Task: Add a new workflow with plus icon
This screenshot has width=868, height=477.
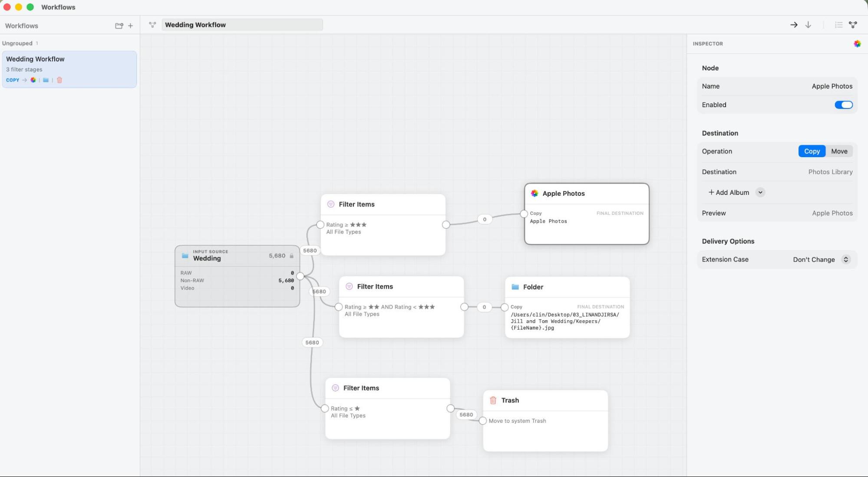Action: coord(130,26)
